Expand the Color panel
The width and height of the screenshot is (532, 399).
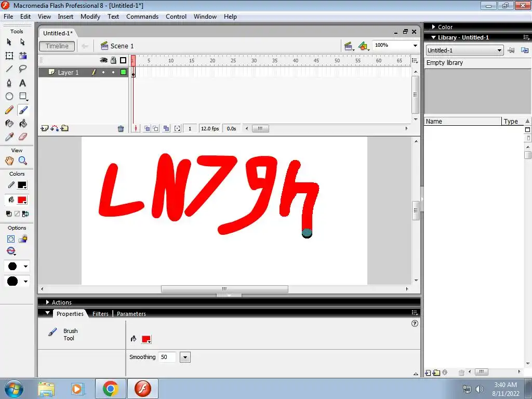(x=434, y=27)
